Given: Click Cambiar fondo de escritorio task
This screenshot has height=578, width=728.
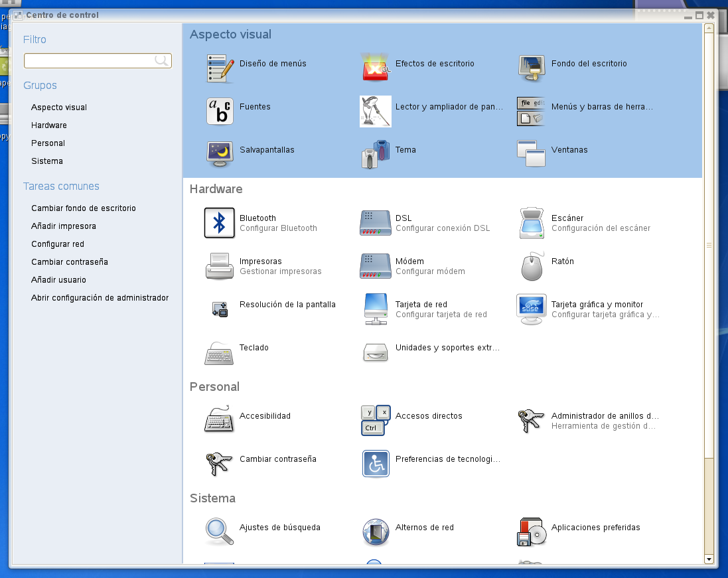Looking at the screenshot, I should 84,208.
